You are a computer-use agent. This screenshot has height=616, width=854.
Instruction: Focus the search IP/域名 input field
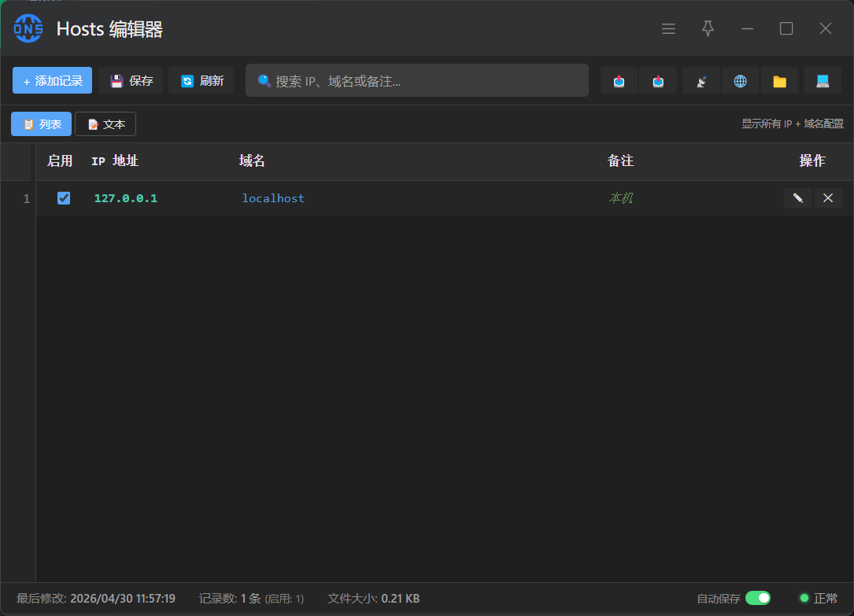pos(417,80)
